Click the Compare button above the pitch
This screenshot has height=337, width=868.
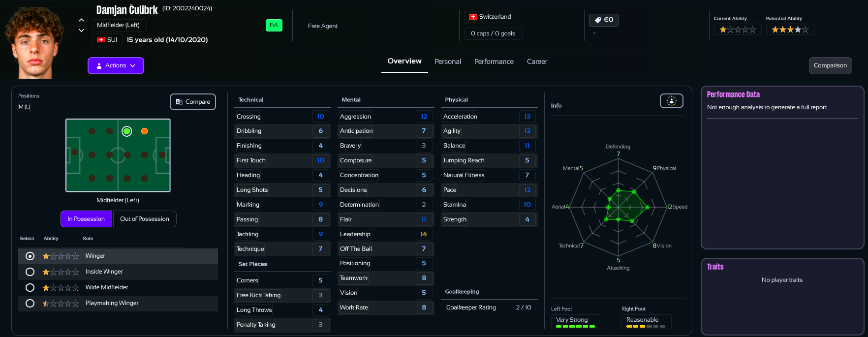[x=193, y=102]
